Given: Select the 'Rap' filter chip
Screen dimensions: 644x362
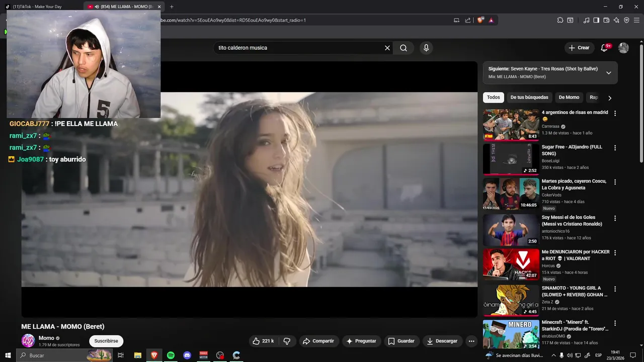Looking at the screenshot, I should point(594,98).
